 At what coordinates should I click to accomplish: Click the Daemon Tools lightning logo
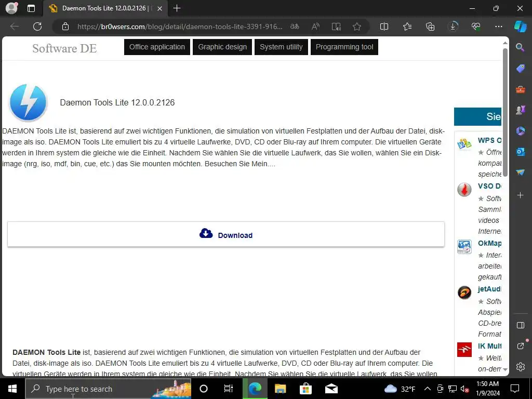tap(28, 102)
